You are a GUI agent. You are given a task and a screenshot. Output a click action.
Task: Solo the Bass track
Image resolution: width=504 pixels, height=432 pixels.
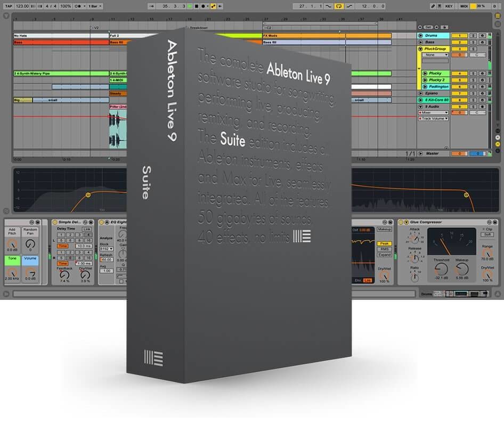click(474, 42)
